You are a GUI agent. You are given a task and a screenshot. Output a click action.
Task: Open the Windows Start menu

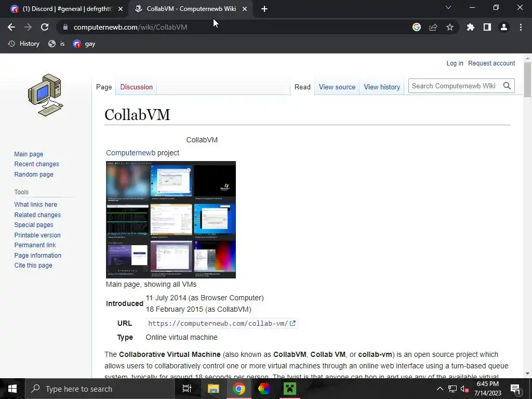(x=12, y=389)
